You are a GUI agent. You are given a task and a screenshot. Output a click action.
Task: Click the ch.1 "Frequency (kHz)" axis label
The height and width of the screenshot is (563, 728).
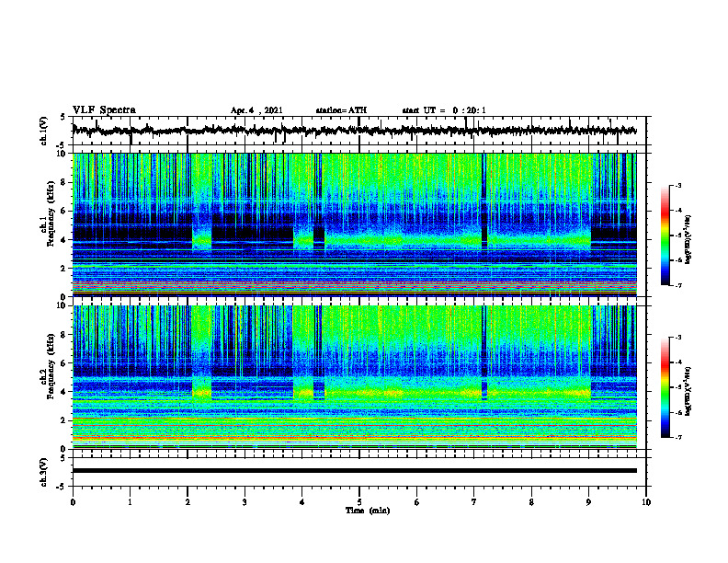click(x=51, y=212)
